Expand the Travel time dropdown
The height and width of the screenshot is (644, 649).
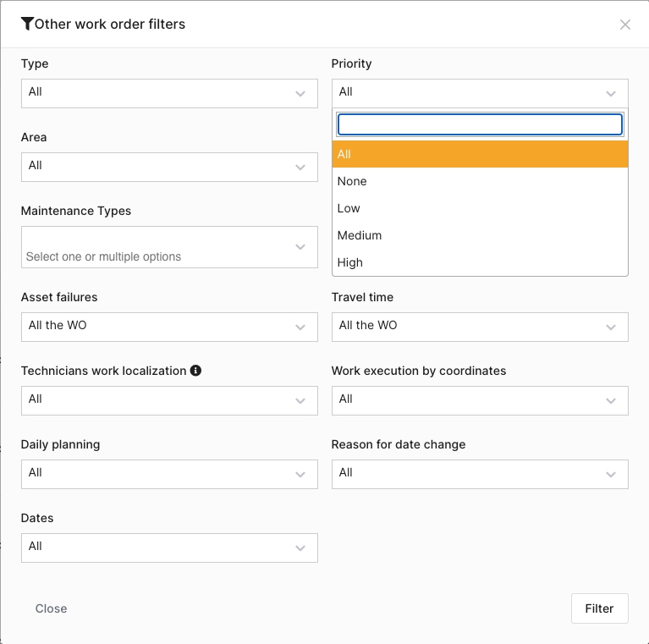[x=480, y=327]
